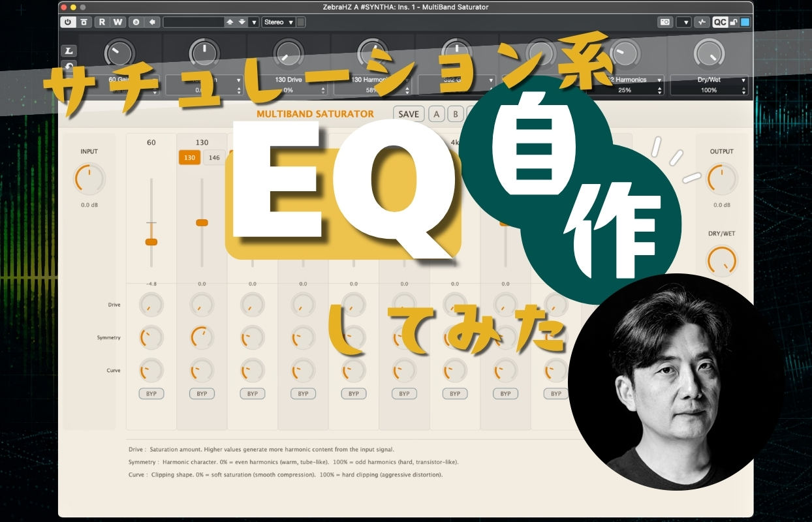
Task: Click the Learn L icon on left
Action: 69,51
